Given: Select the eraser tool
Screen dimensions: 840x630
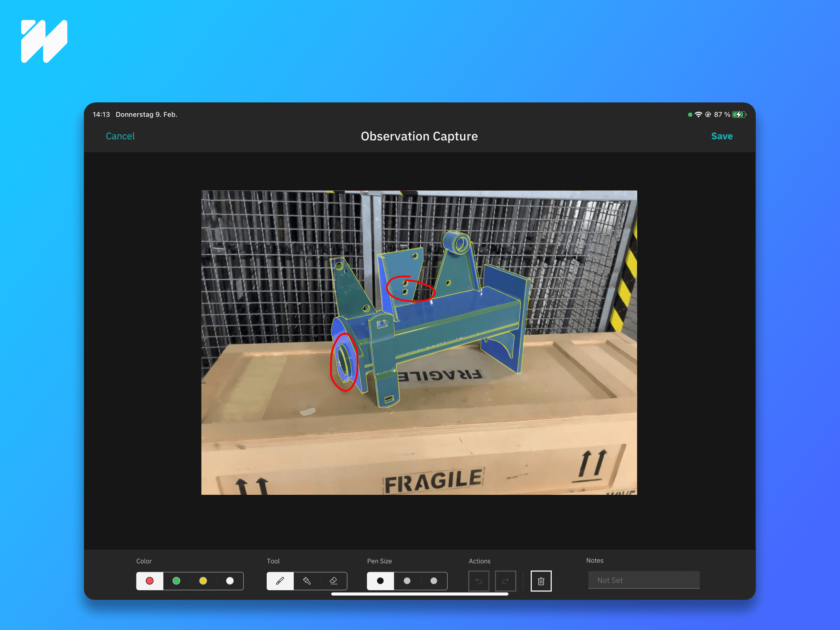Looking at the screenshot, I should pyautogui.click(x=333, y=580).
